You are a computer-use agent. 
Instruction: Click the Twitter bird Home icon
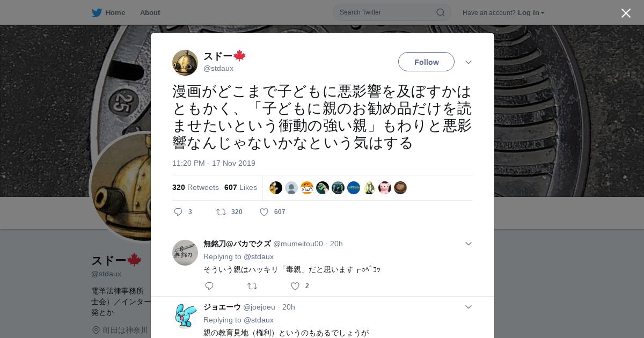[97, 12]
